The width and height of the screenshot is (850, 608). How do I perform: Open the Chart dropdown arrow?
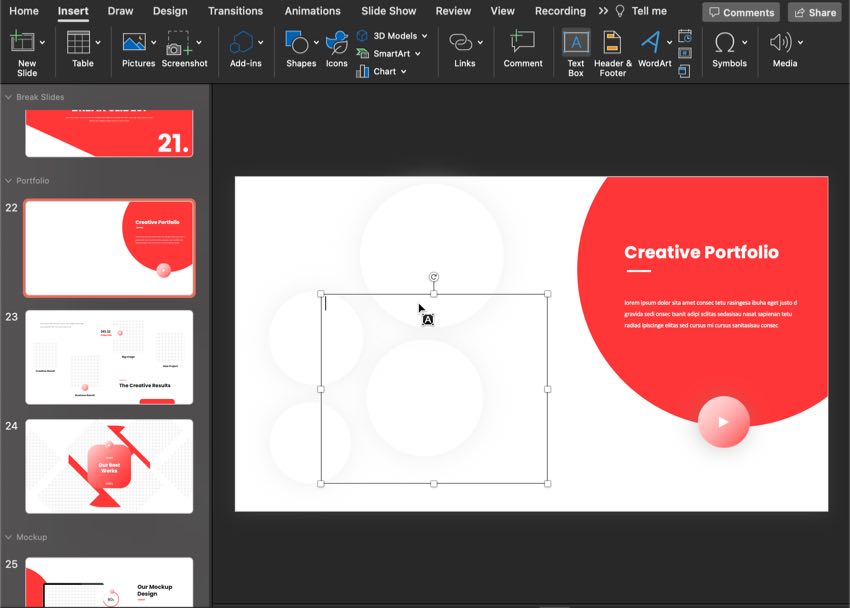(x=403, y=72)
